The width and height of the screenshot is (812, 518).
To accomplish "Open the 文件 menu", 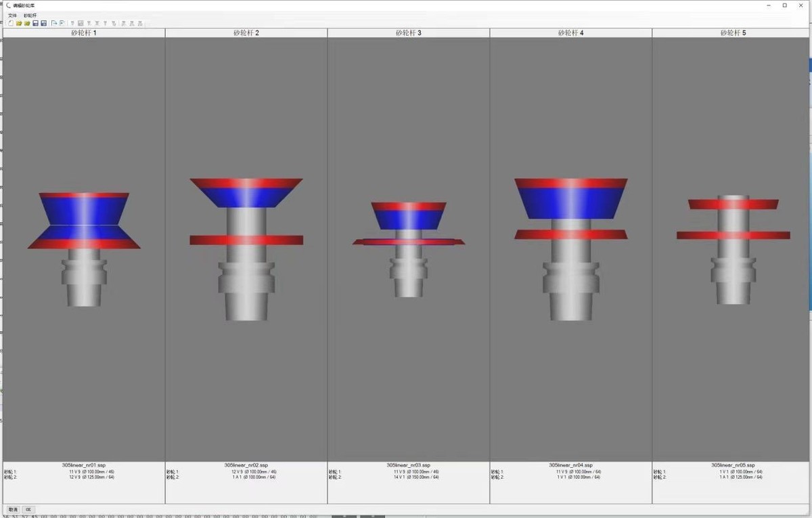I will [x=12, y=16].
